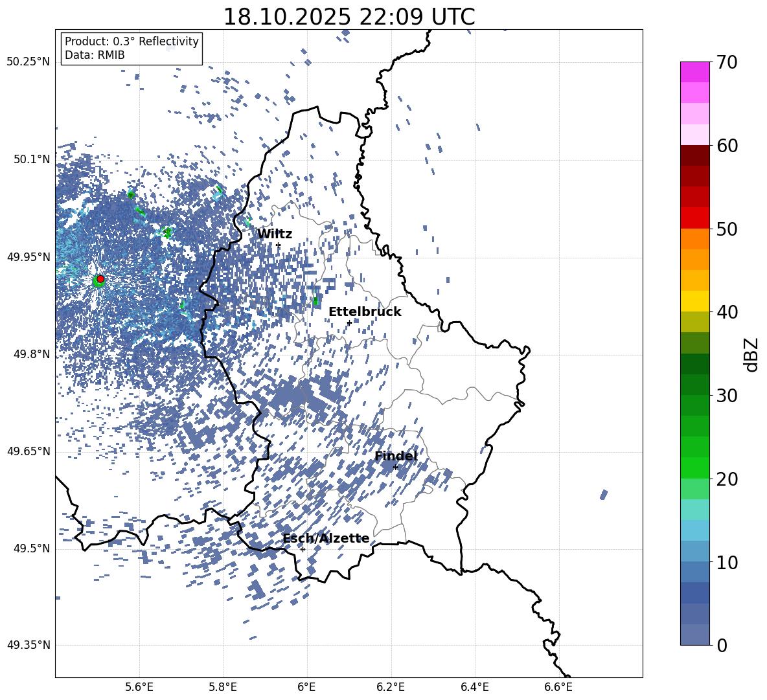Click the Product: 0.3° Reflectivity text
Viewport: 767px width, 700px height.
coord(132,41)
